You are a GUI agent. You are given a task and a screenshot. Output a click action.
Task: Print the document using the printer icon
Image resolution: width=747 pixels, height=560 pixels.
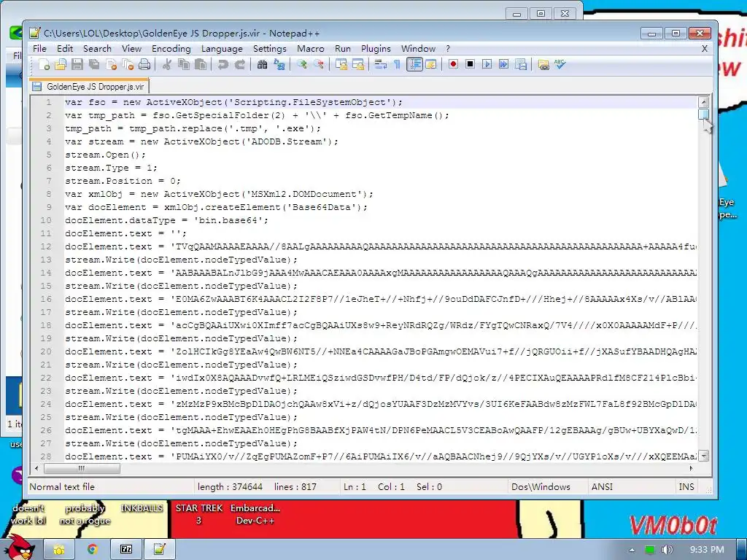144,64
